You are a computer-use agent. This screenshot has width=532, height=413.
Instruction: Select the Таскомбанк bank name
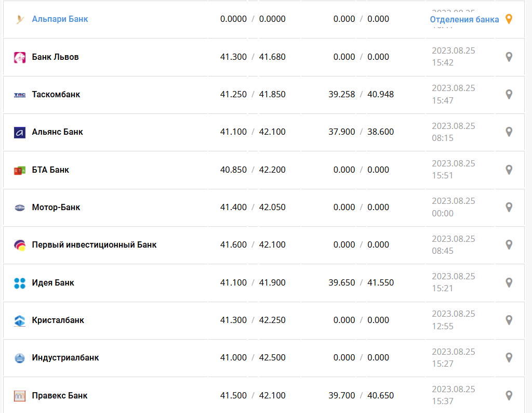coord(56,94)
